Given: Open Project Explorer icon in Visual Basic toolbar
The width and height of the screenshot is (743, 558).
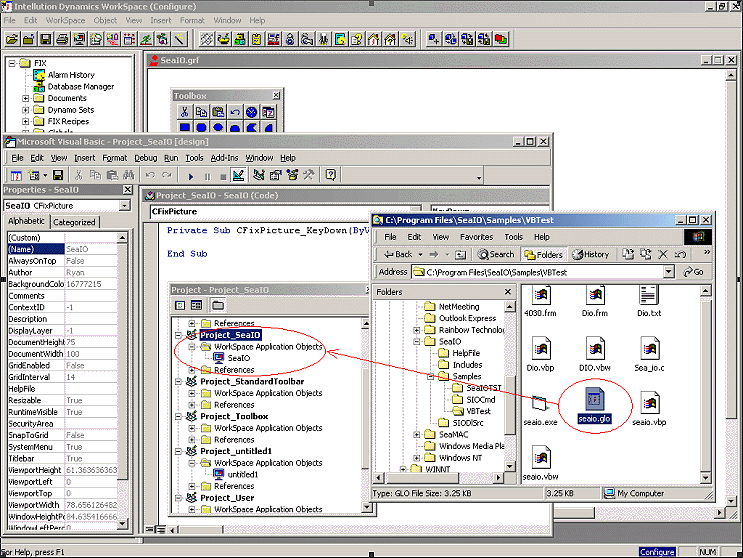Looking at the screenshot, I should coord(258,176).
